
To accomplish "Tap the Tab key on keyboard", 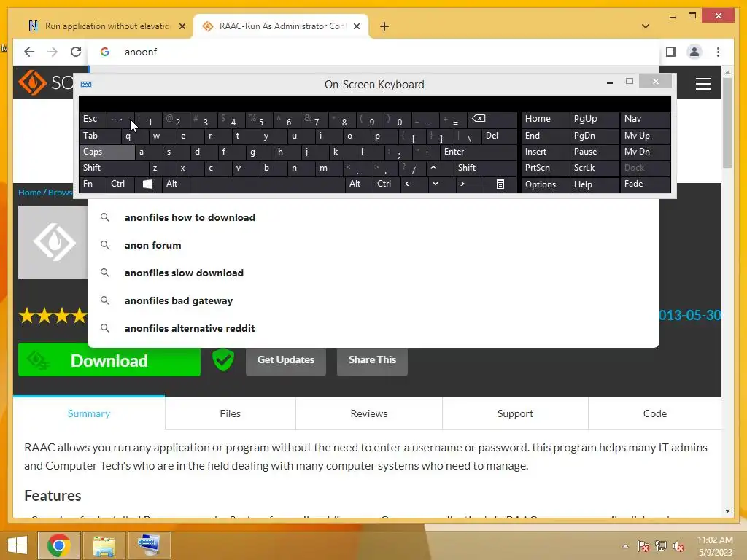I will click(x=99, y=136).
